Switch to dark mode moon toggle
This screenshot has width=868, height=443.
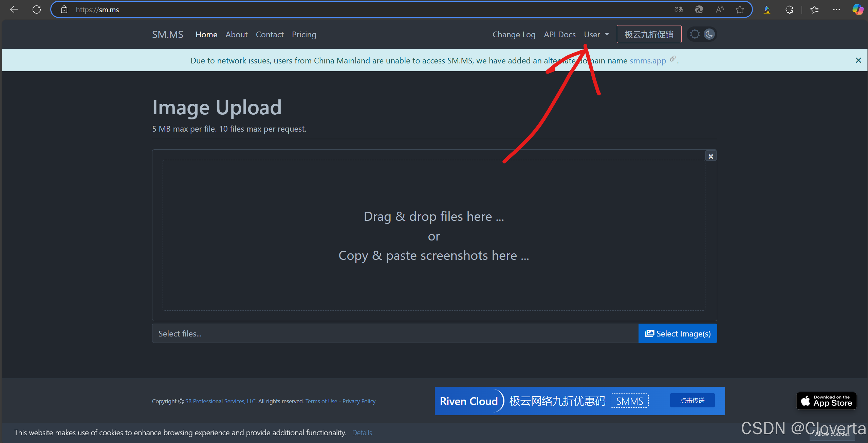pyautogui.click(x=709, y=34)
